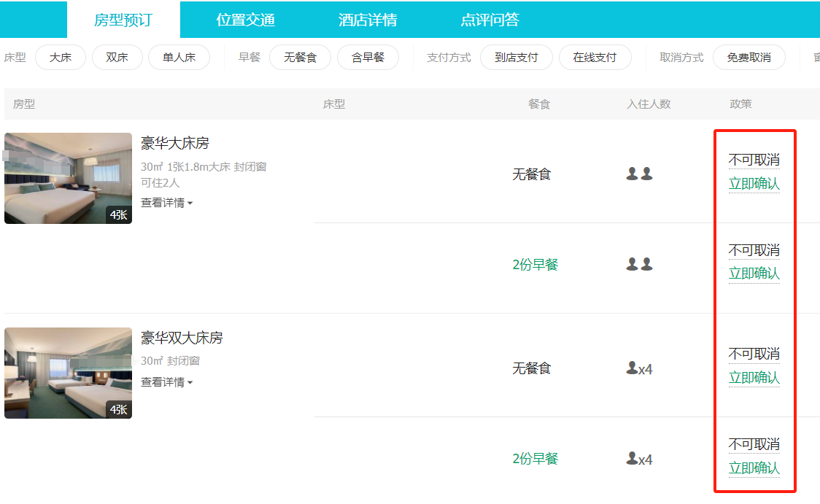Toggle the 大床 bed type filter
This screenshot has height=504, width=820.
tap(61, 58)
